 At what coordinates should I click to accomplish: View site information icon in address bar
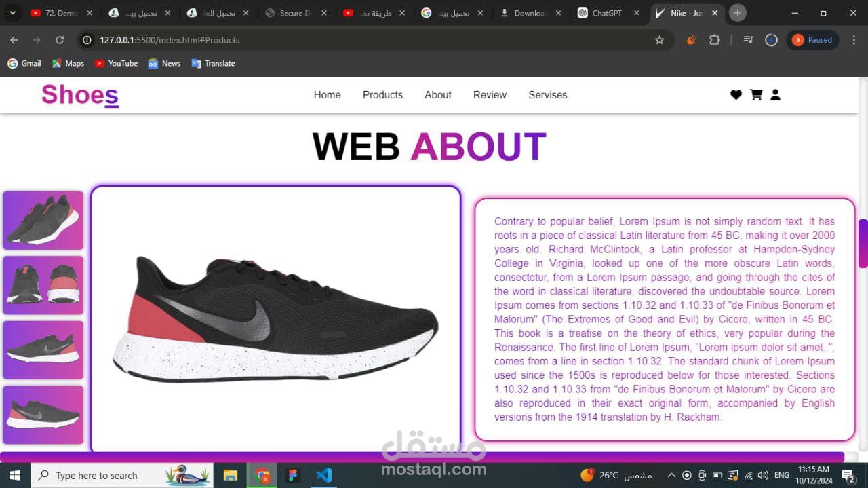87,40
